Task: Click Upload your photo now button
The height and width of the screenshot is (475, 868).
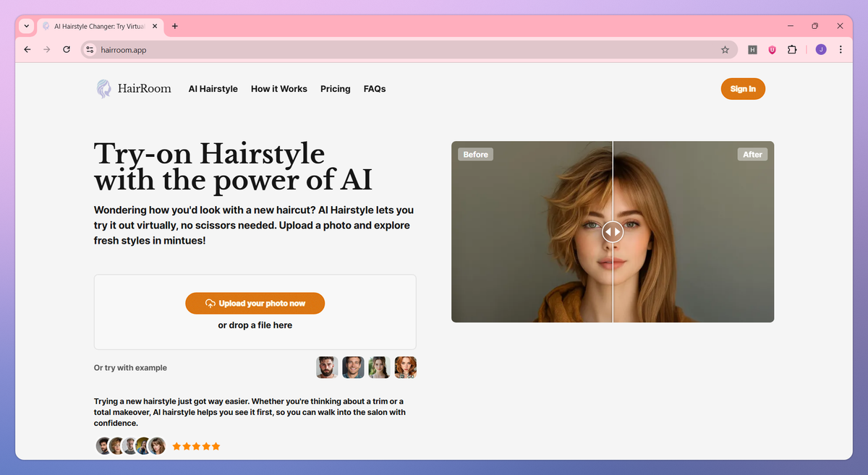Action: click(x=255, y=304)
